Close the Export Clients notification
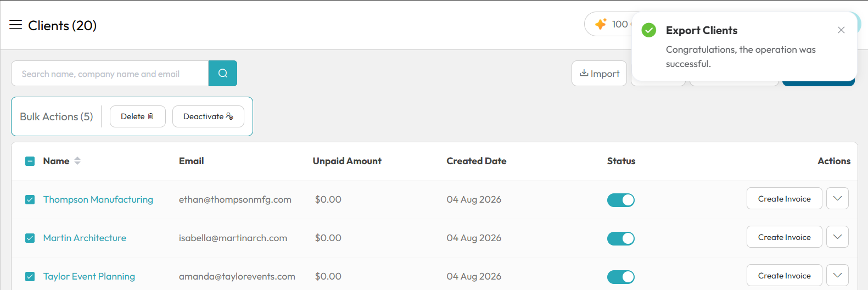The width and height of the screenshot is (868, 290). pyautogui.click(x=841, y=30)
